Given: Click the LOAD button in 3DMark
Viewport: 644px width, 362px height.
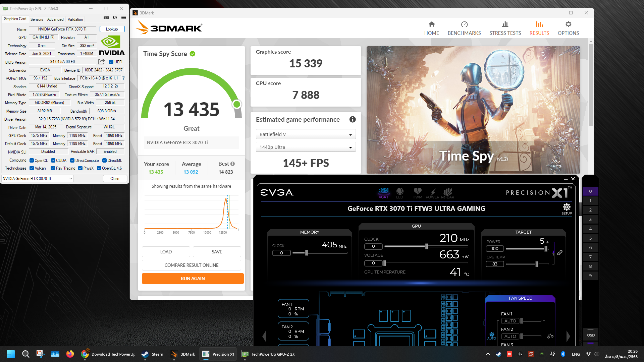Looking at the screenshot, I should pos(166,252).
